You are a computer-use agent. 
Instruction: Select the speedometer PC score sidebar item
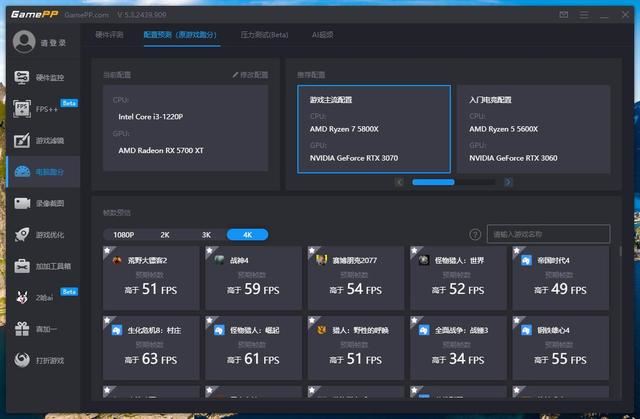44,172
